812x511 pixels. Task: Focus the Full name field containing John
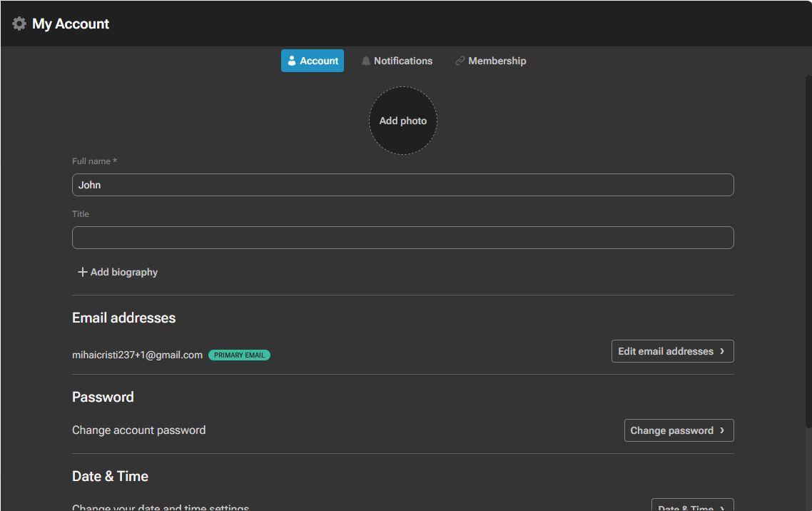(402, 185)
